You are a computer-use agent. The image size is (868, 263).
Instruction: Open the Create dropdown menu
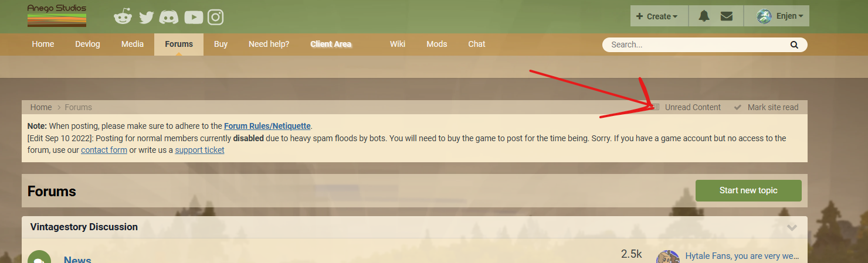tap(656, 16)
